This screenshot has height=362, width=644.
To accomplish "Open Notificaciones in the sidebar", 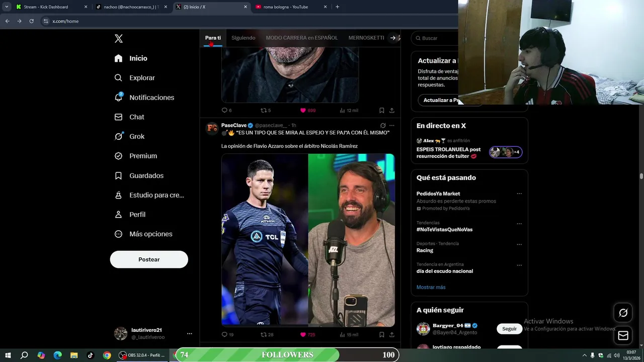I will coord(144,98).
